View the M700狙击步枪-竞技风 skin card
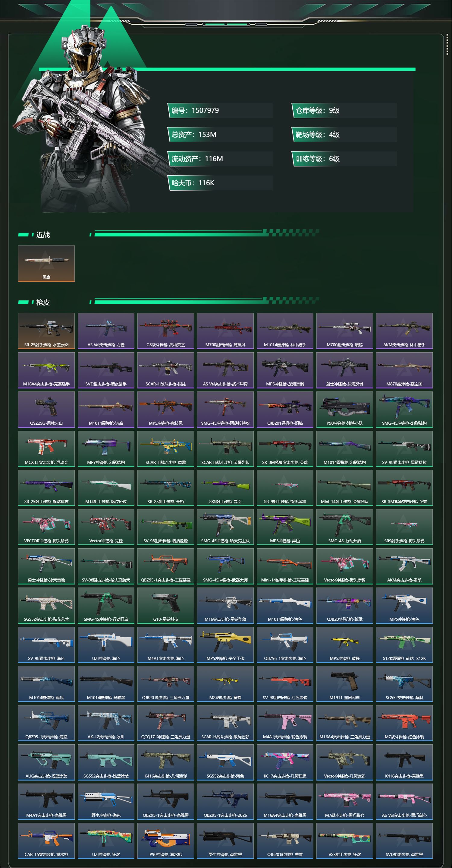This screenshot has width=452, height=868. [x=225, y=331]
